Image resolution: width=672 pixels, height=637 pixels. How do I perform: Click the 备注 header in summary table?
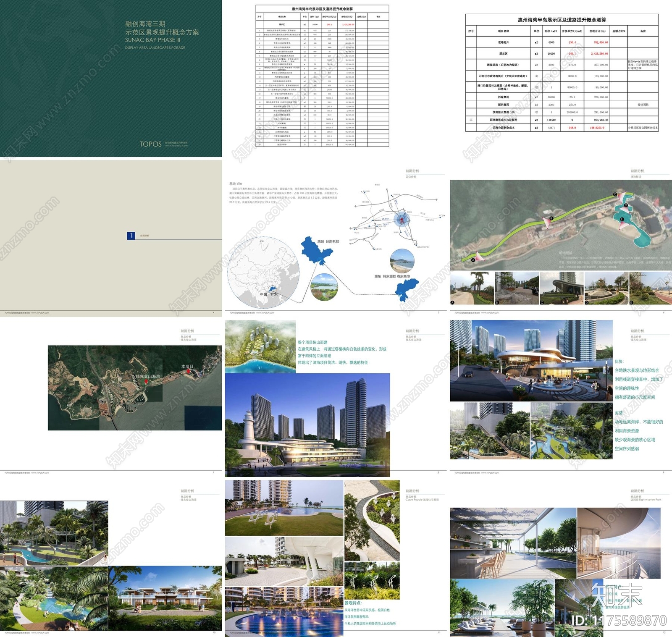(643, 31)
